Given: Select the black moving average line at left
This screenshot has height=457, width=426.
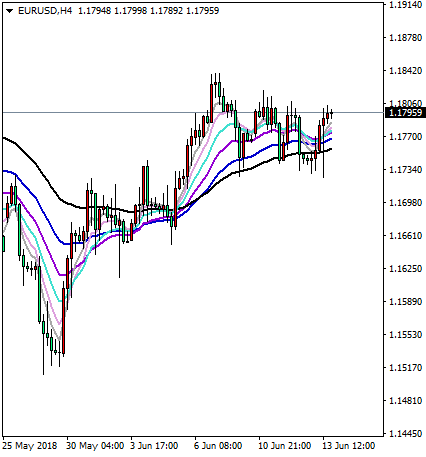Looking at the screenshot, I should point(33,161).
